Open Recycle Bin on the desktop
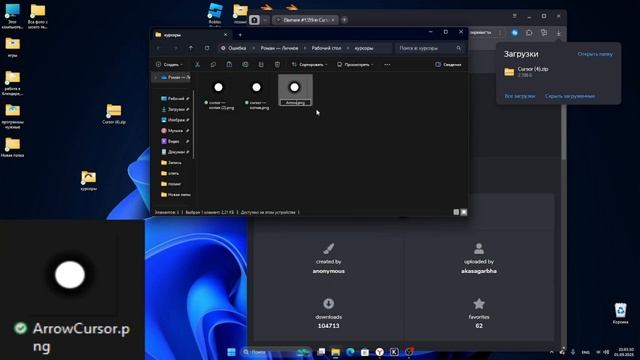 620,313
